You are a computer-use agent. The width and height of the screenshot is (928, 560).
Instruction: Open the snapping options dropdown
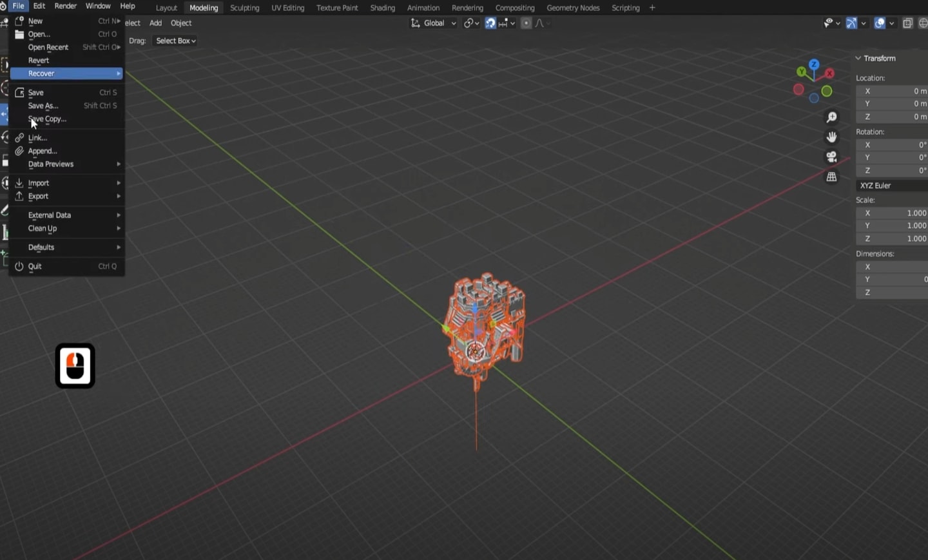(507, 23)
